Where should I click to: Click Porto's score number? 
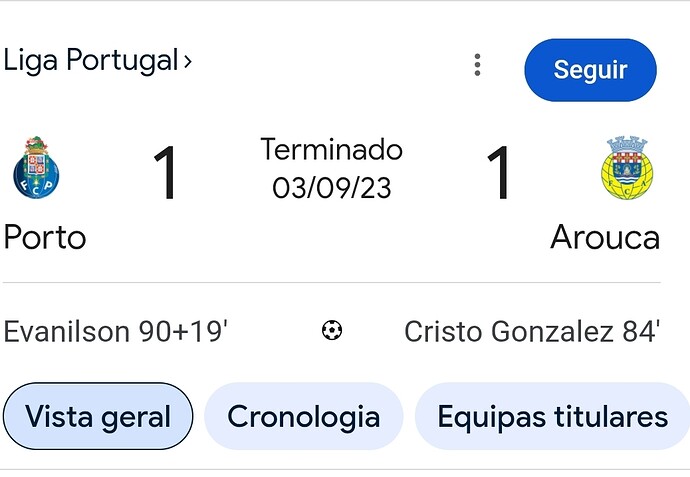(166, 175)
